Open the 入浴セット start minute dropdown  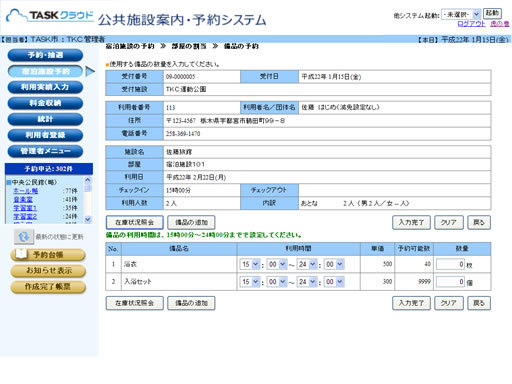tap(277, 282)
